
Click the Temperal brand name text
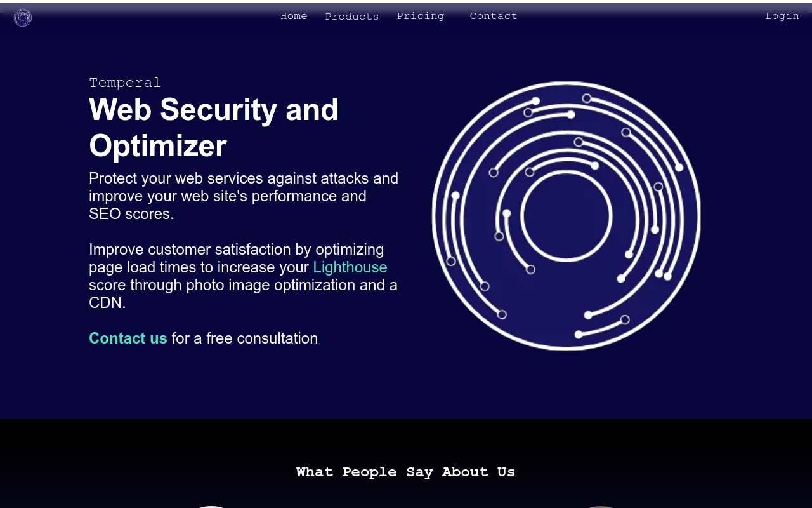coord(125,83)
